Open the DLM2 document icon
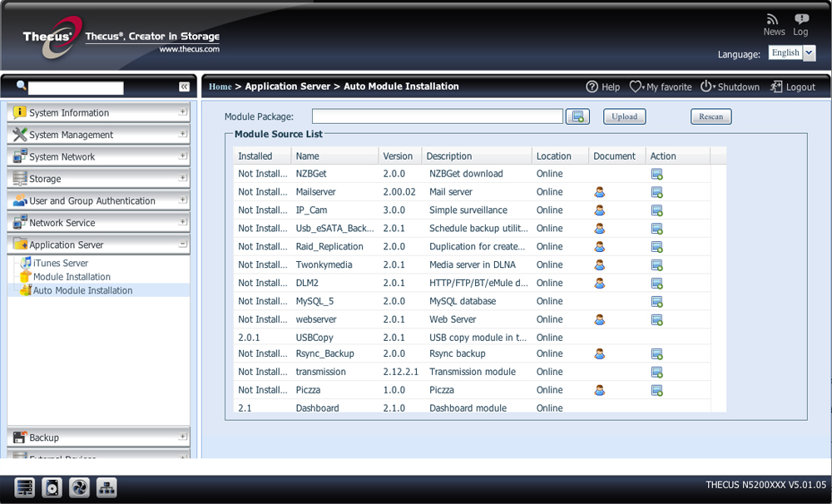This screenshot has width=832, height=504. click(x=600, y=284)
